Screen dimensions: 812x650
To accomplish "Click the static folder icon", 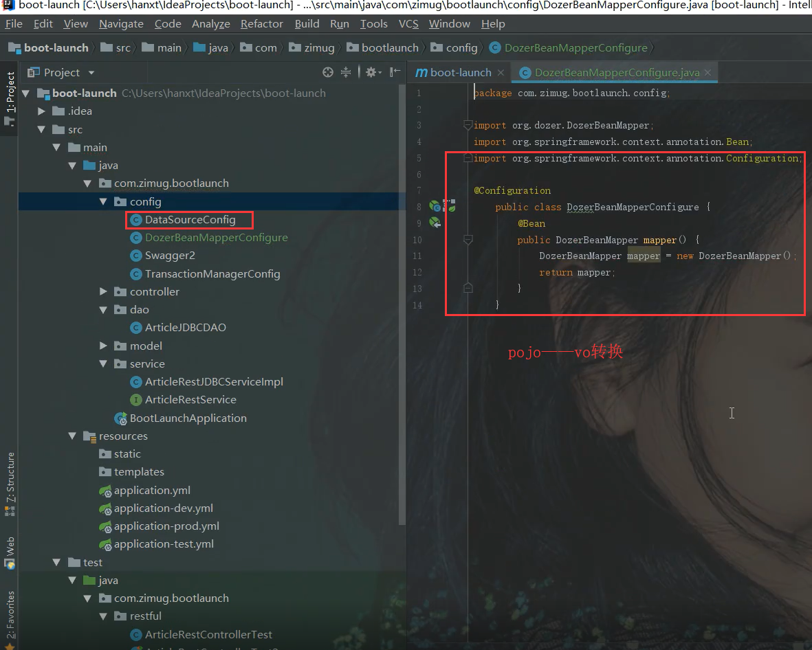I will pos(105,454).
